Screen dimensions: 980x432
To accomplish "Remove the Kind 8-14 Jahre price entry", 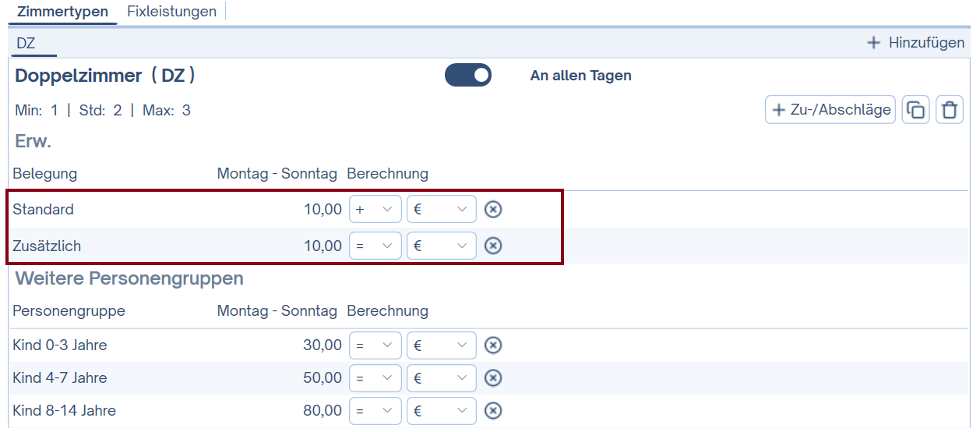I will tap(492, 411).
